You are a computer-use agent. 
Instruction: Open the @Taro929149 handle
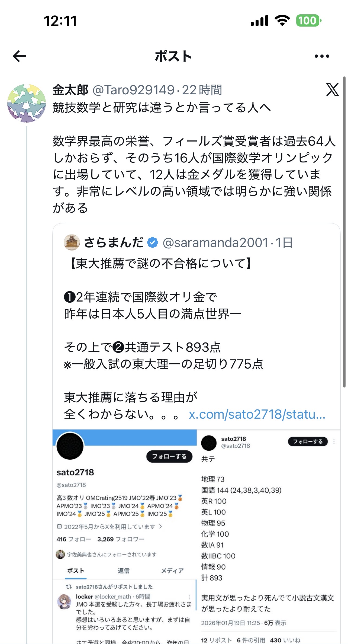[x=134, y=90]
